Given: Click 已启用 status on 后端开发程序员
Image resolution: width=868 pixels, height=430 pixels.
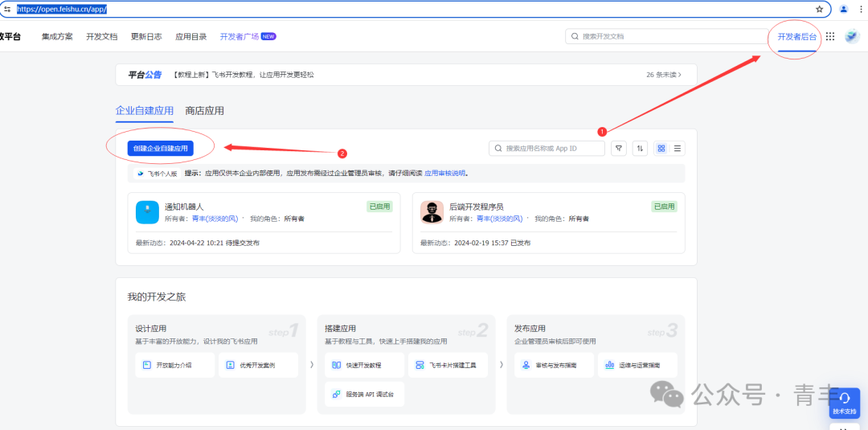Looking at the screenshot, I should click(x=665, y=207).
